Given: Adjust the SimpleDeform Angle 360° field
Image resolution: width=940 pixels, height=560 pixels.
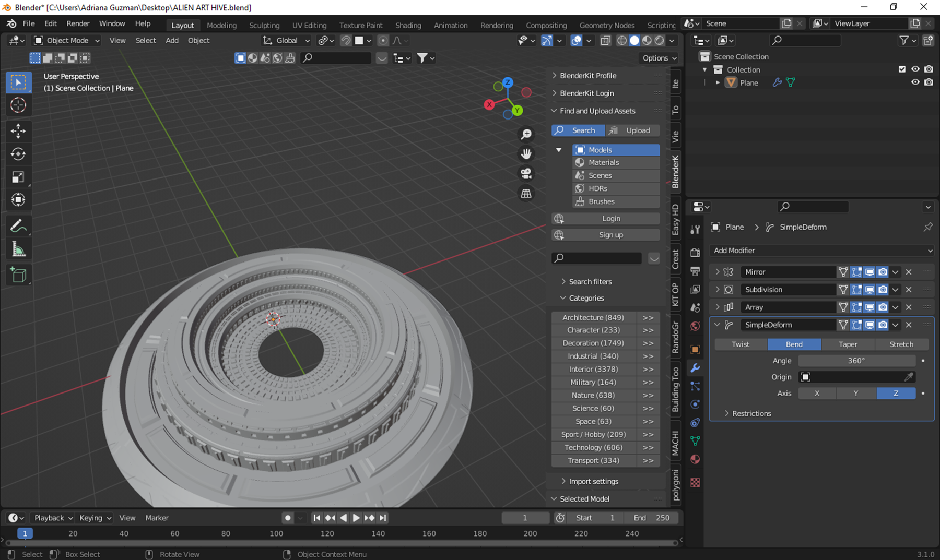Looking at the screenshot, I should (857, 361).
